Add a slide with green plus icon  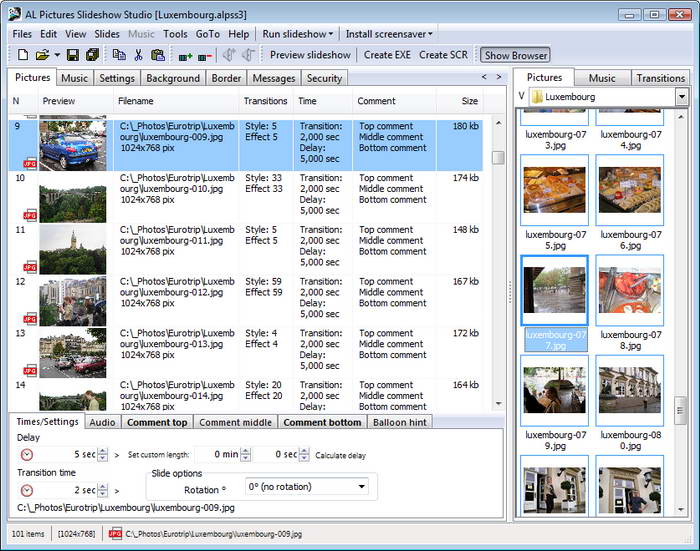[x=185, y=56]
